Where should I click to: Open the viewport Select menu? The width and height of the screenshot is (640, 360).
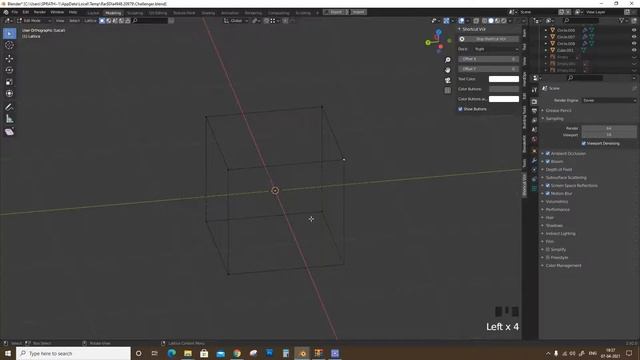click(x=74, y=21)
